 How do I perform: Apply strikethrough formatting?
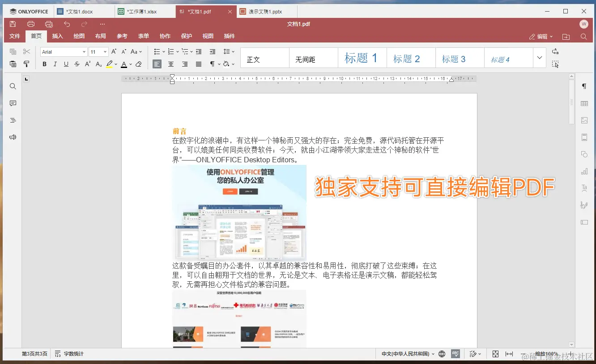tap(77, 64)
